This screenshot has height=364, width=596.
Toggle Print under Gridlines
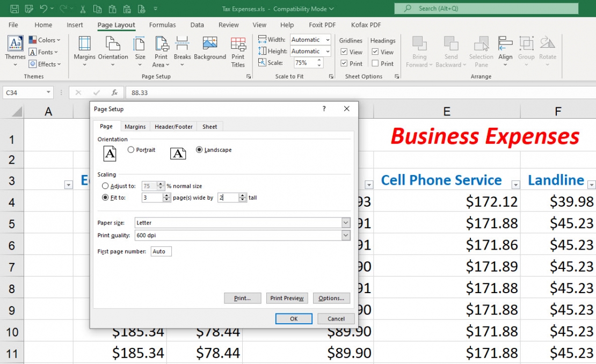click(344, 63)
